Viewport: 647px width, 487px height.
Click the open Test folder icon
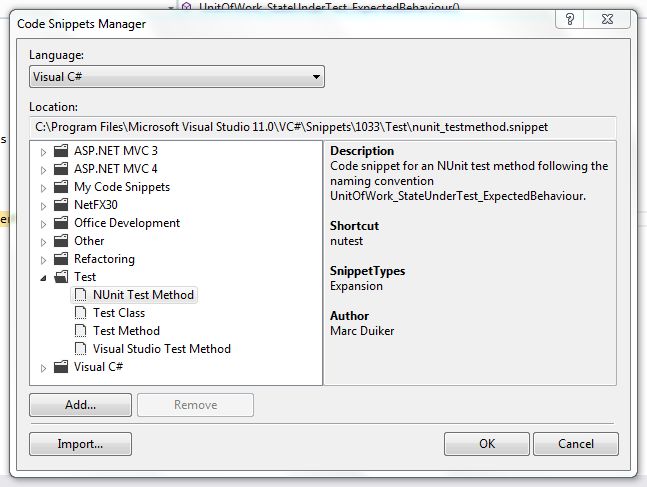point(61,277)
